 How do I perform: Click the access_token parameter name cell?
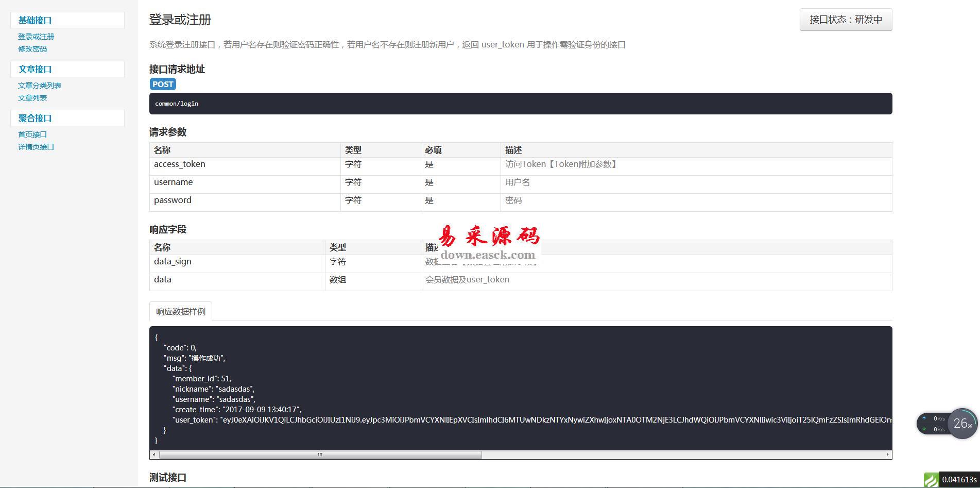(245, 166)
